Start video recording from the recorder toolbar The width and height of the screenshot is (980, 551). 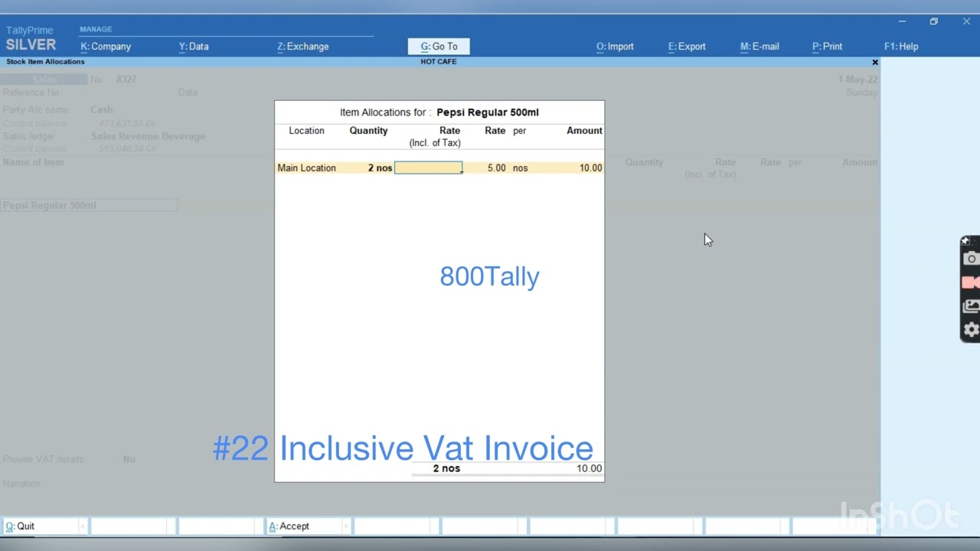(971, 282)
